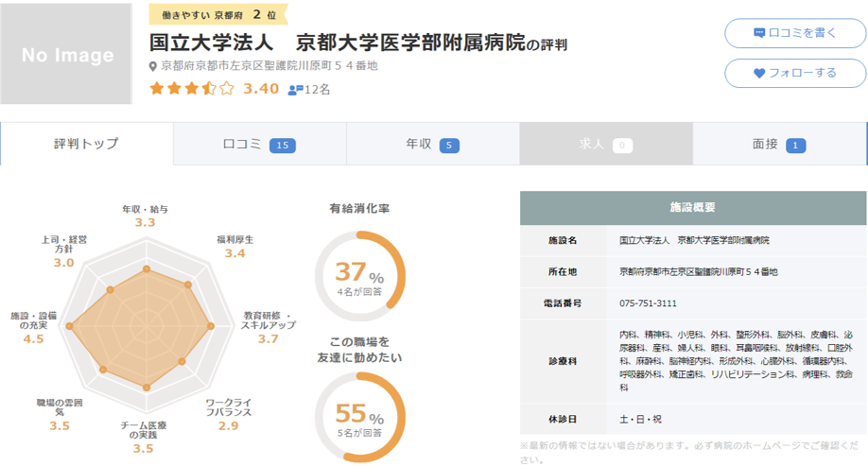Click the star rating icons
Viewport: 868px width, 466px height.
point(191,89)
